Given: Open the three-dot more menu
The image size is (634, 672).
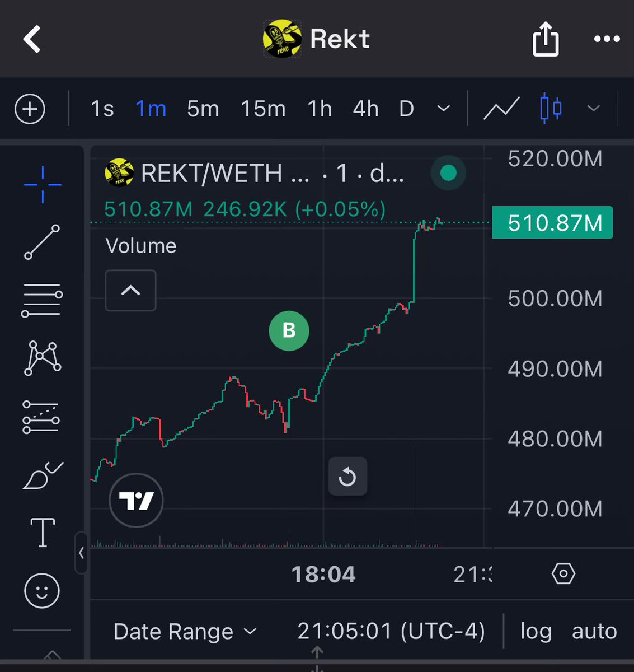Looking at the screenshot, I should [x=607, y=39].
